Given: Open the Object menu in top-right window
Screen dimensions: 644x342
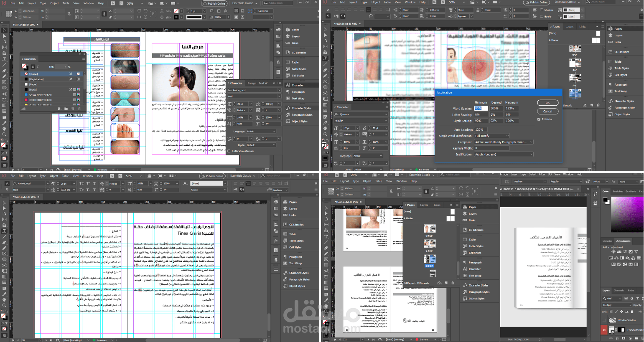Looking at the screenshot, I should click(376, 2).
